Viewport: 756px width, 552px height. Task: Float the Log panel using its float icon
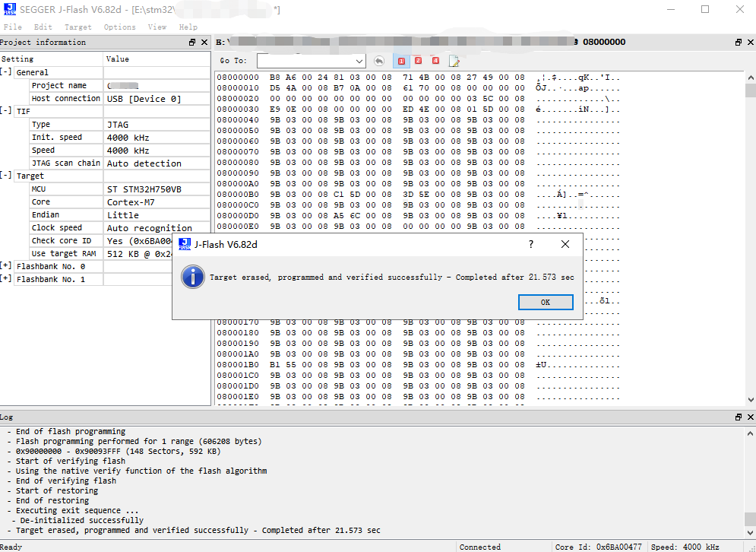738,417
